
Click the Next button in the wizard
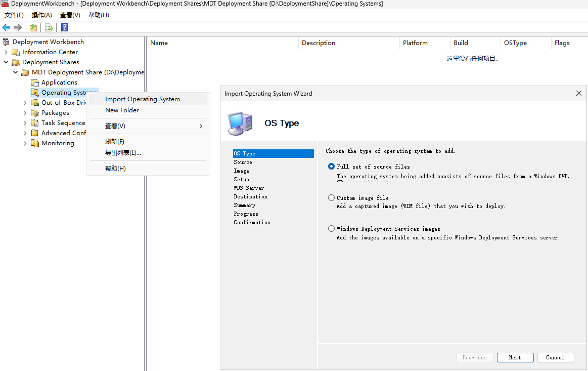[515, 357]
